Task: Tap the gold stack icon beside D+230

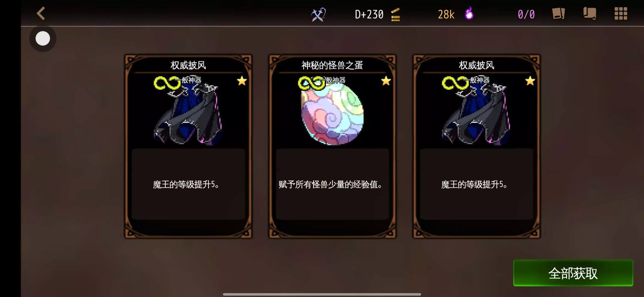Action: (396, 15)
